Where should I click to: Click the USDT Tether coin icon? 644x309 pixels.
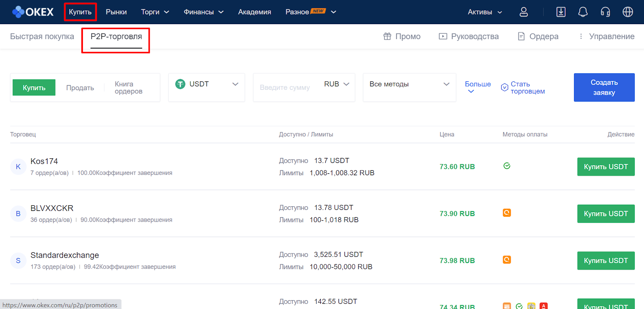[x=180, y=84]
